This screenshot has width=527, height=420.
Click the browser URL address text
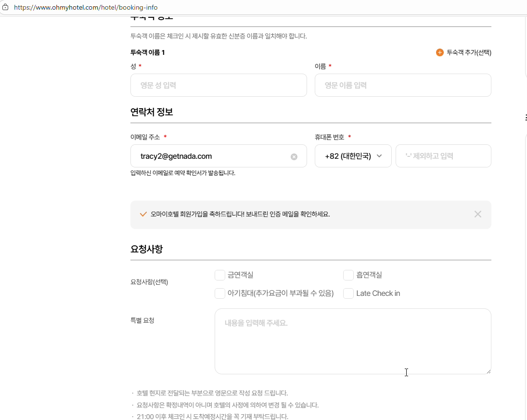pos(86,8)
